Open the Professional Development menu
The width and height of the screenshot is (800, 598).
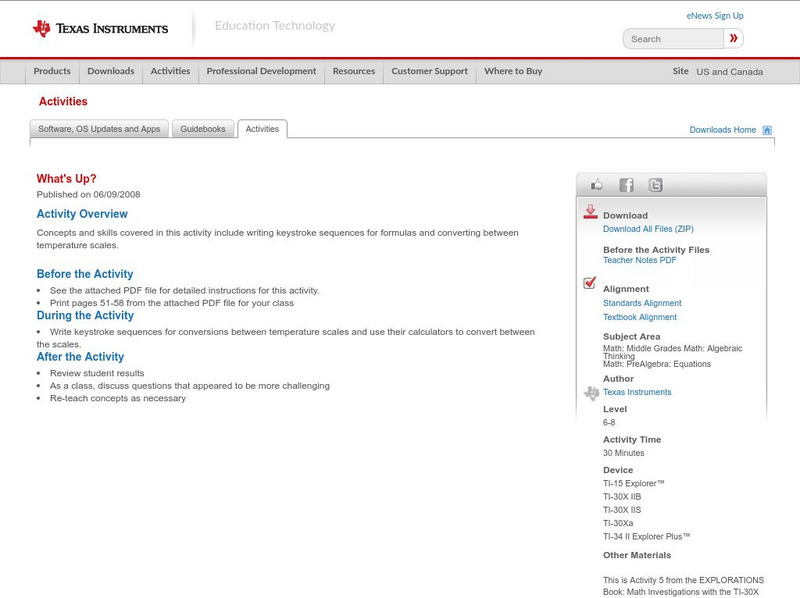point(261,71)
